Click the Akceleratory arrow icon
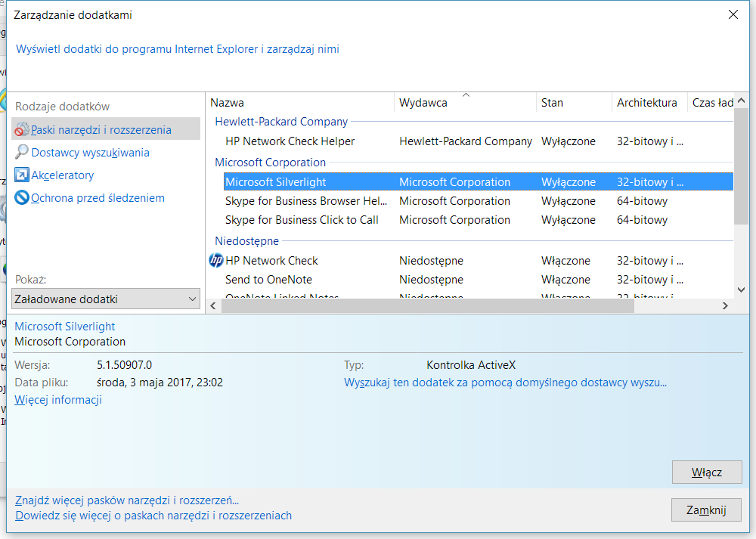The width and height of the screenshot is (756, 539). (22, 175)
